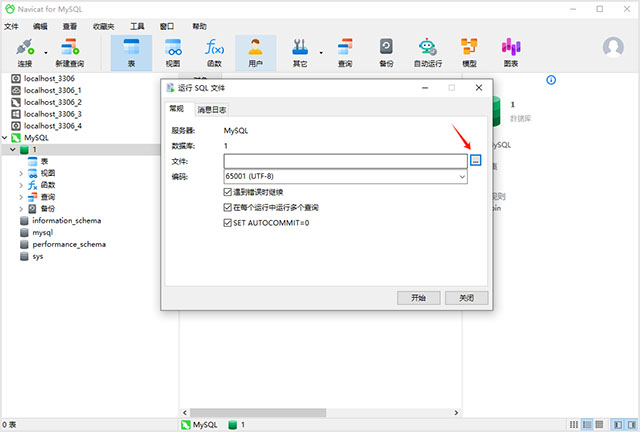This screenshot has width=640, height=432.
Task: Open the 模型 (Model) toolbar icon
Action: click(469, 53)
